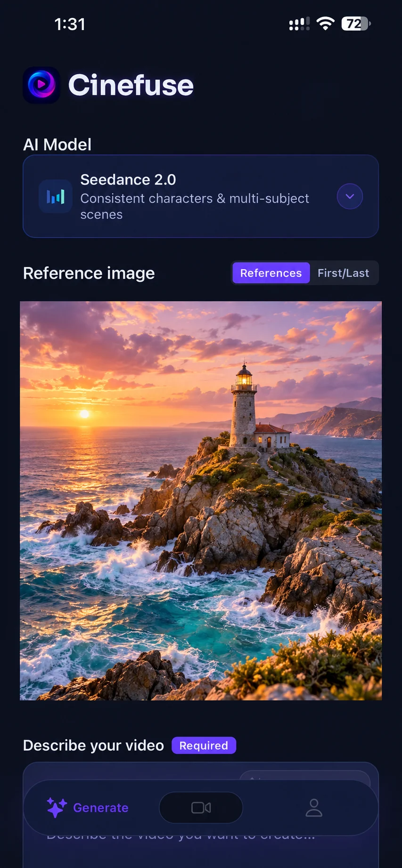Click the Seedance 2.0 bar-chart model icon
The height and width of the screenshot is (868, 402).
tap(56, 196)
